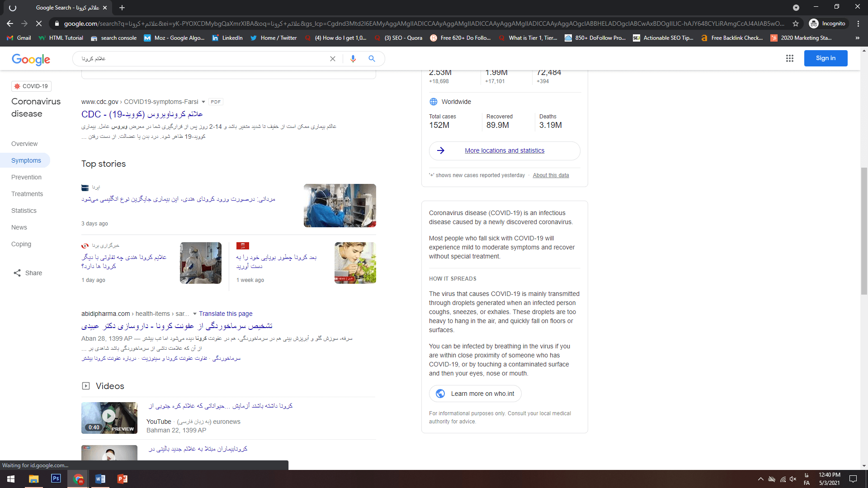Stop page loading with the X button
868x488 pixels.
click(39, 23)
